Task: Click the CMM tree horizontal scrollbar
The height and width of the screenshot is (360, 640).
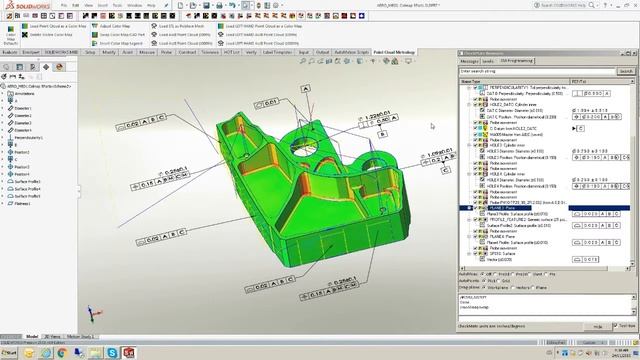Action: coord(545,268)
